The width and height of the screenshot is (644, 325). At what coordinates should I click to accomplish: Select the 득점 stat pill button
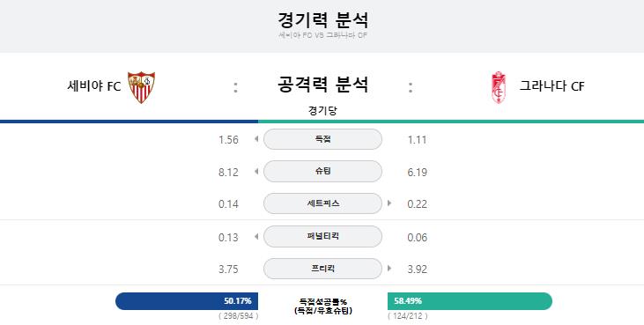point(322,139)
